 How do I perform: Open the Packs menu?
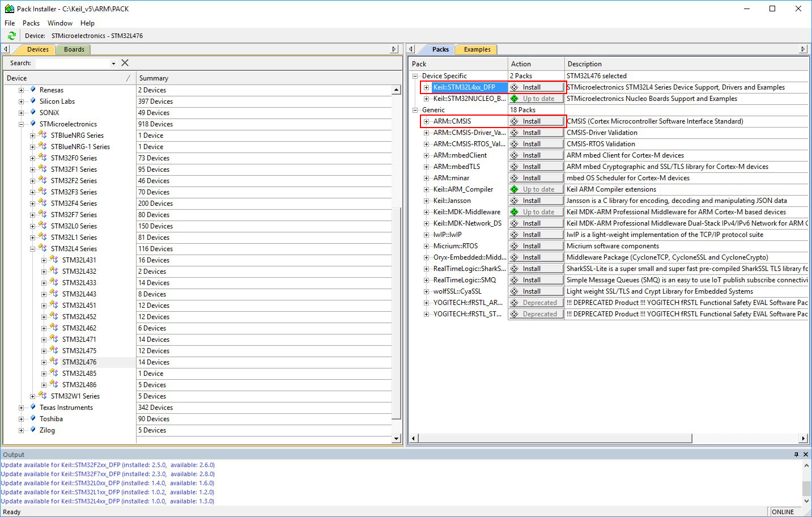(x=31, y=23)
